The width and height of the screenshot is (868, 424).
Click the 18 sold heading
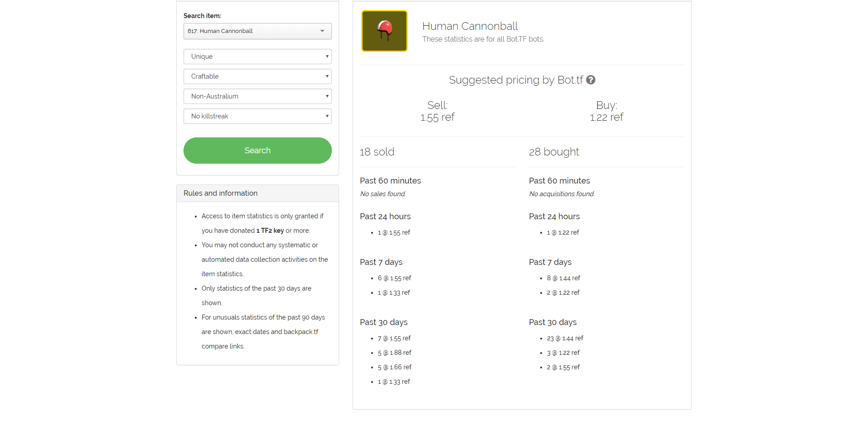click(377, 152)
